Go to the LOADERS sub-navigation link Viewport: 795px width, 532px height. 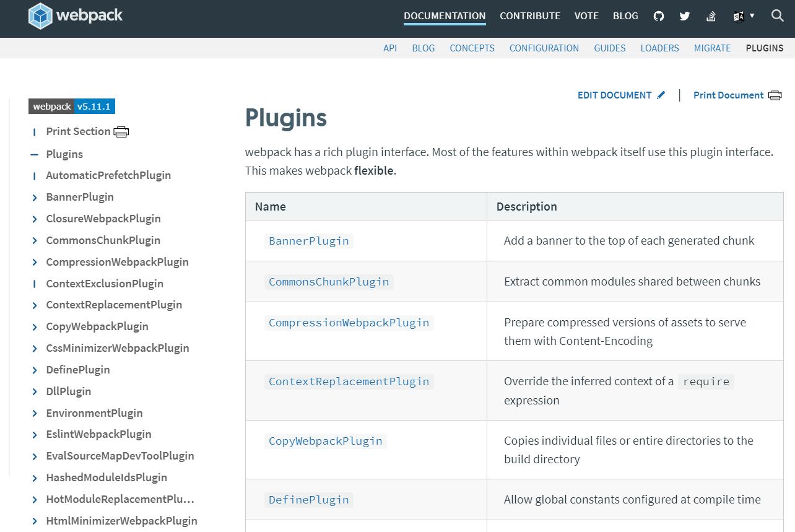(659, 48)
